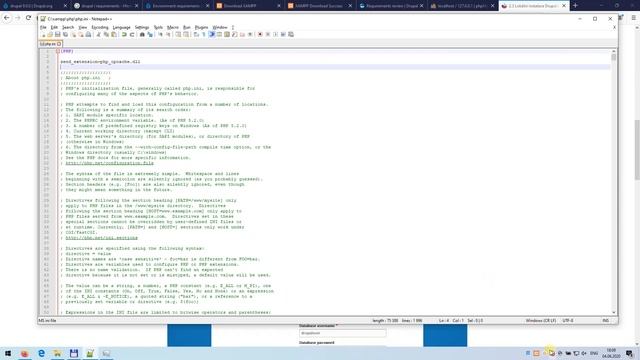Viewport: 640px width, 360px height.
Task: Click the browser reload button
Action: tap(28, 18)
